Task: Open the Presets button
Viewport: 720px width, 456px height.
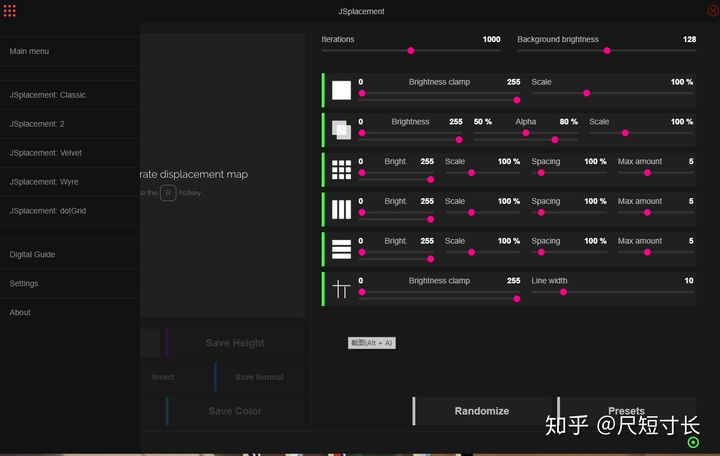Action: [x=626, y=411]
